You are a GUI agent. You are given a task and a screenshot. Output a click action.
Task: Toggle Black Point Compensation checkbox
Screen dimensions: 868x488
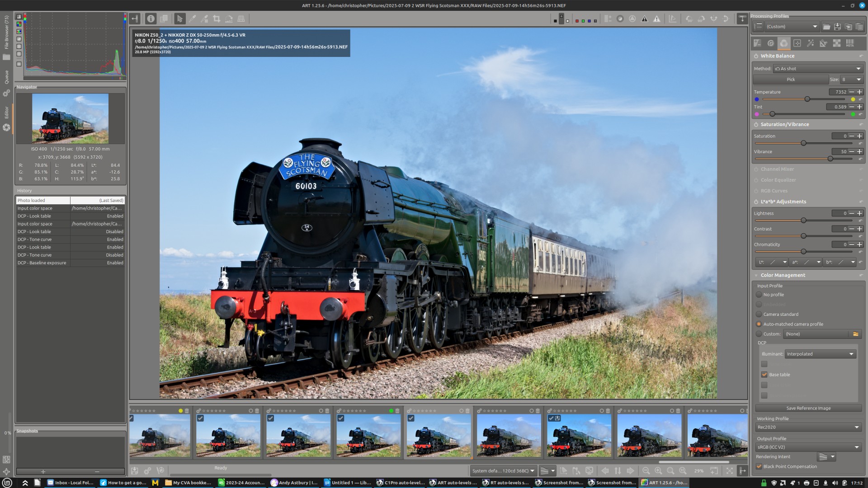pos(759,466)
